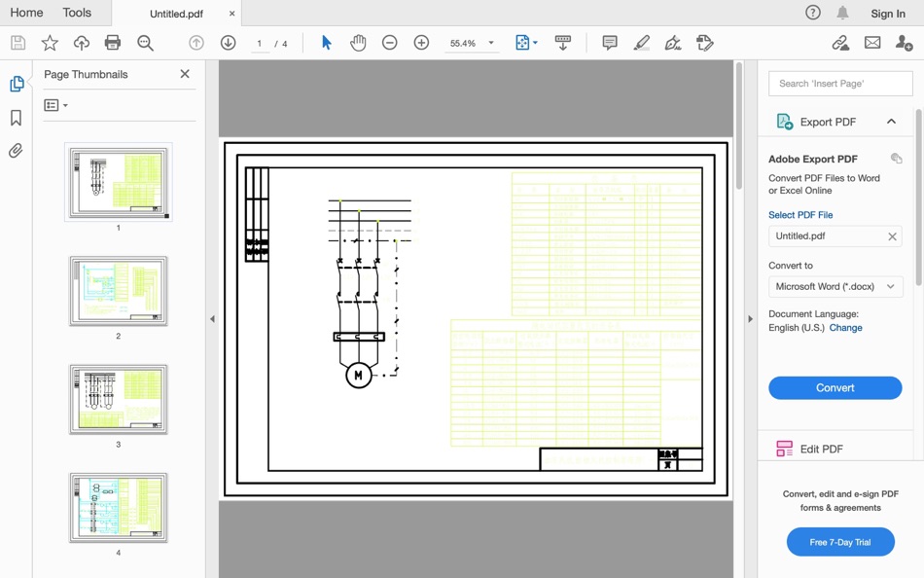Click the Sign In link
This screenshot has width=924, height=578.
[888, 14]
